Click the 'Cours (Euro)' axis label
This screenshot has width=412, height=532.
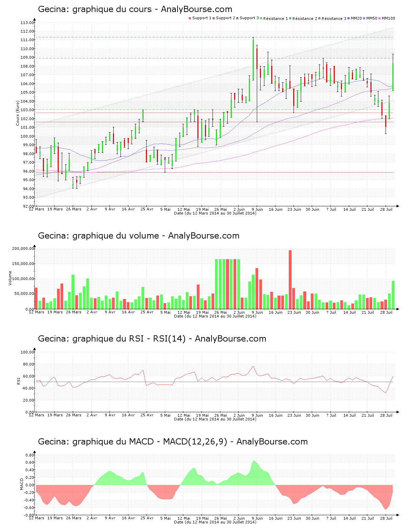pyautogui.click(x=18, y=113)
